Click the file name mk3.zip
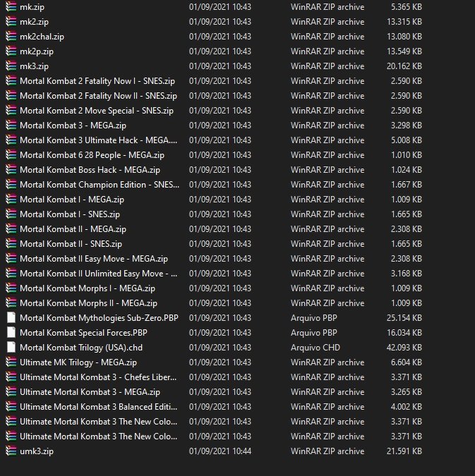 (34, 66)
